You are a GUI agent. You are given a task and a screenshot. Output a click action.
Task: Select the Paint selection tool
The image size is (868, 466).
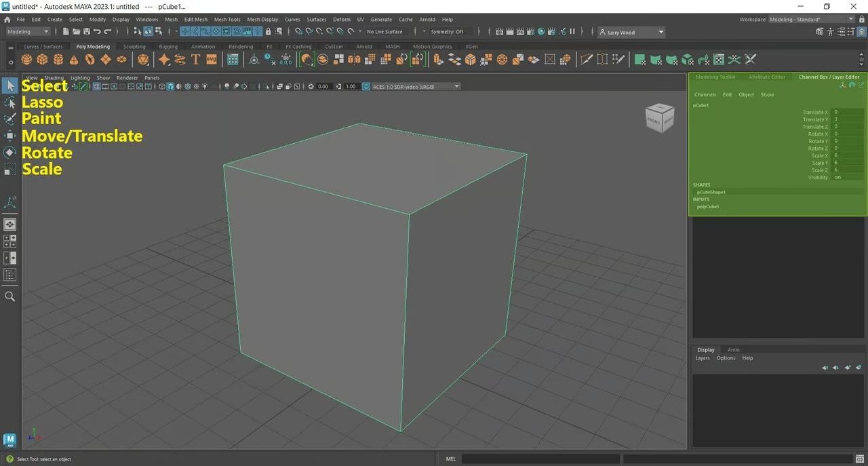[9, 119]
